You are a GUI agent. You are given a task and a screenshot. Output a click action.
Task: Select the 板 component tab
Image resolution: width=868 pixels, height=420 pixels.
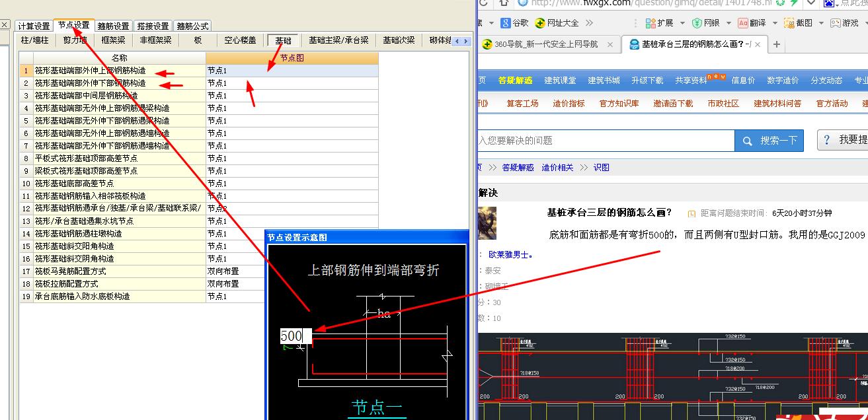(198, 40)
